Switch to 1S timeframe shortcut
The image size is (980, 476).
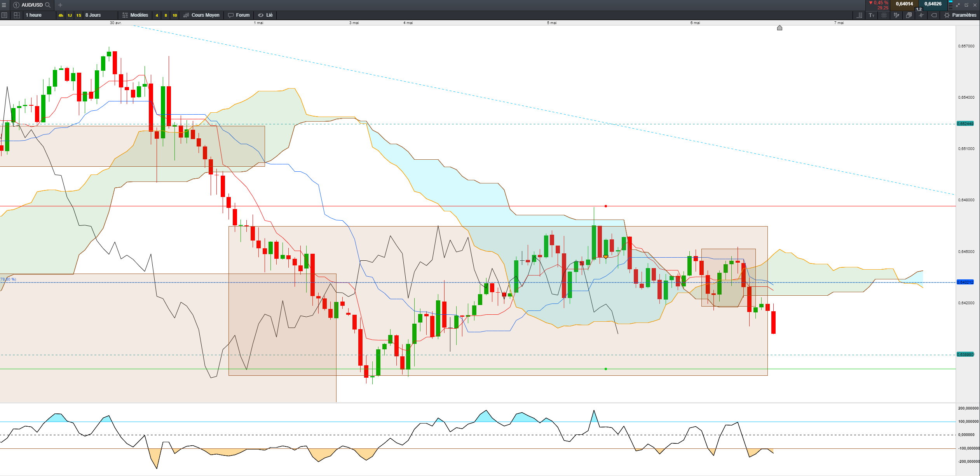[79, 16]
